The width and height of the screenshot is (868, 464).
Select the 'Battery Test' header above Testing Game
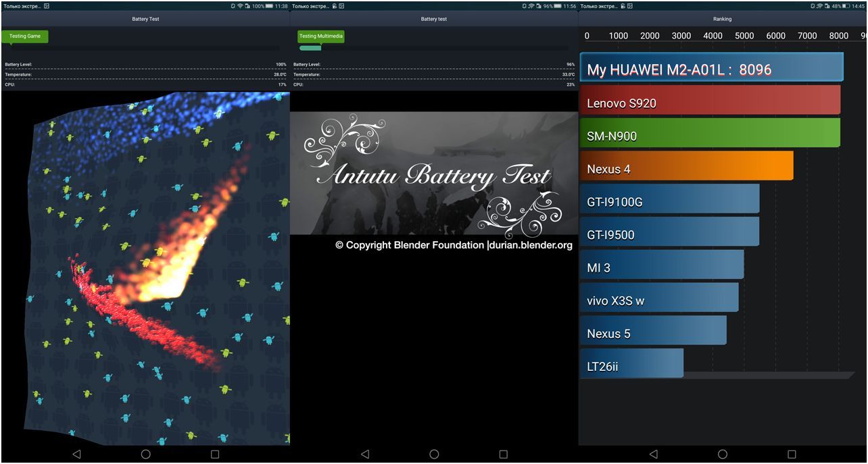point(145,19)
